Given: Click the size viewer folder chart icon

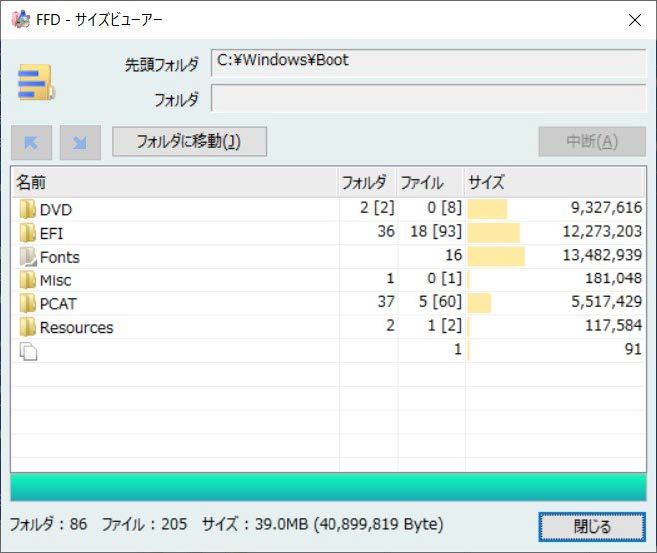Looking at the screenshot, I should (x=36, y=82).
